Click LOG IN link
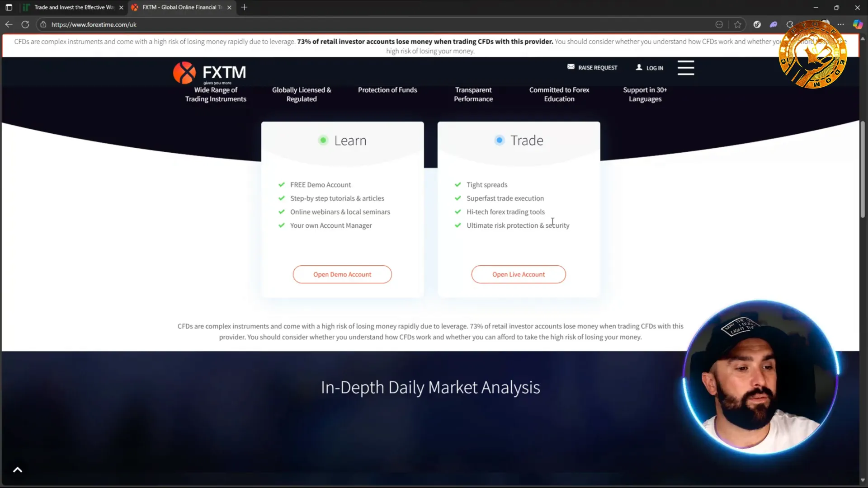 pyautogui.click(x=650, y=68)
